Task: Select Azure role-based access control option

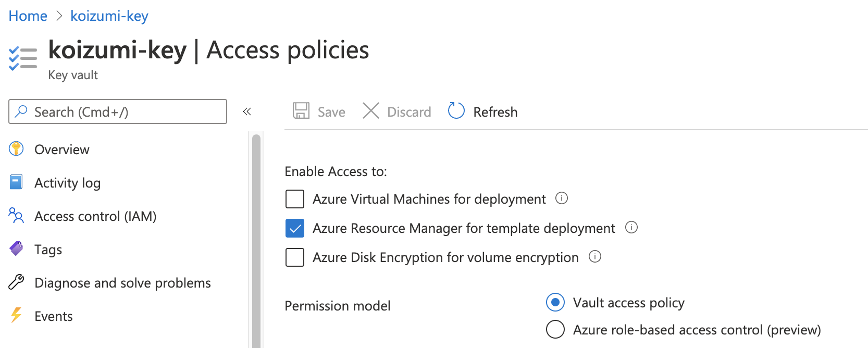Action: coord(555,329)
